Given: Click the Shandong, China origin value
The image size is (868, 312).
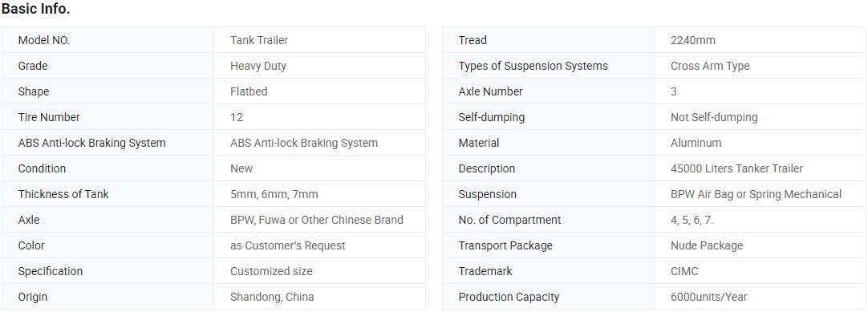Looking at the screenshot, I should [272, 297].
